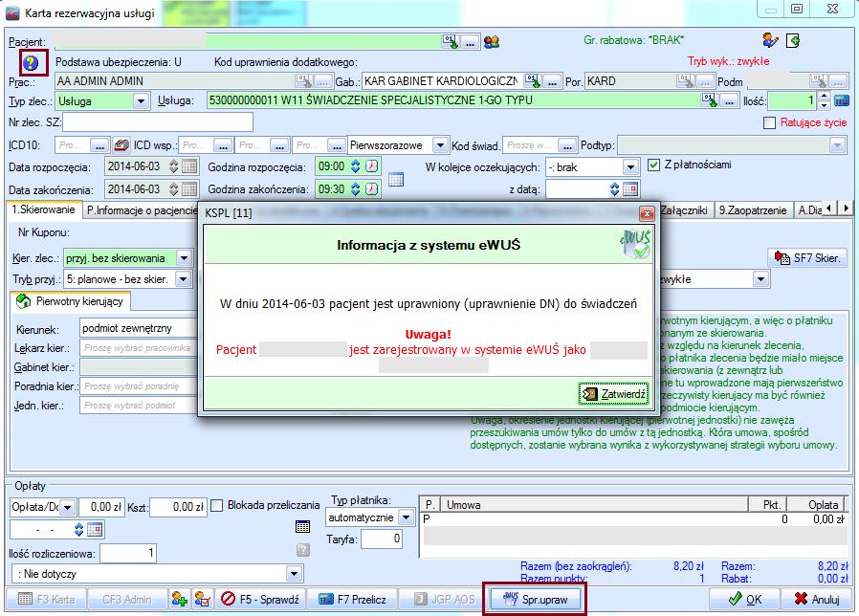Click the patient picker icon in Pacjent field

pos(451,42)
